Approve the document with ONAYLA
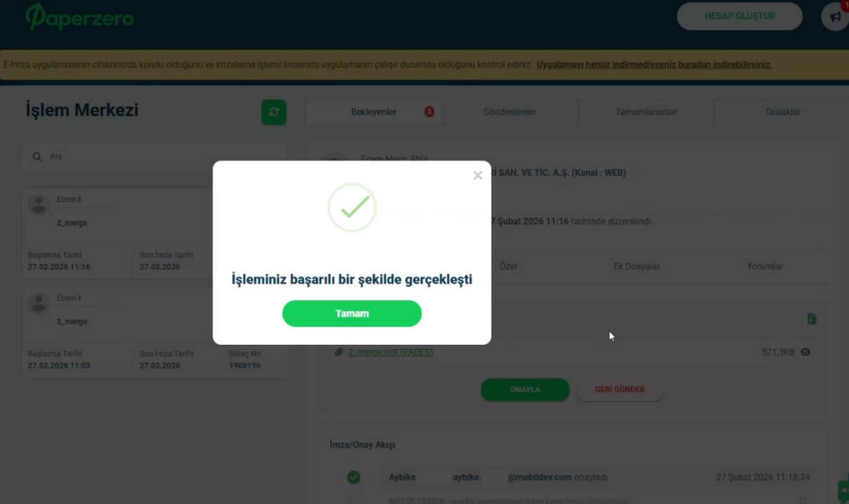This screenshot has width=849, height=504. point(524,390)
